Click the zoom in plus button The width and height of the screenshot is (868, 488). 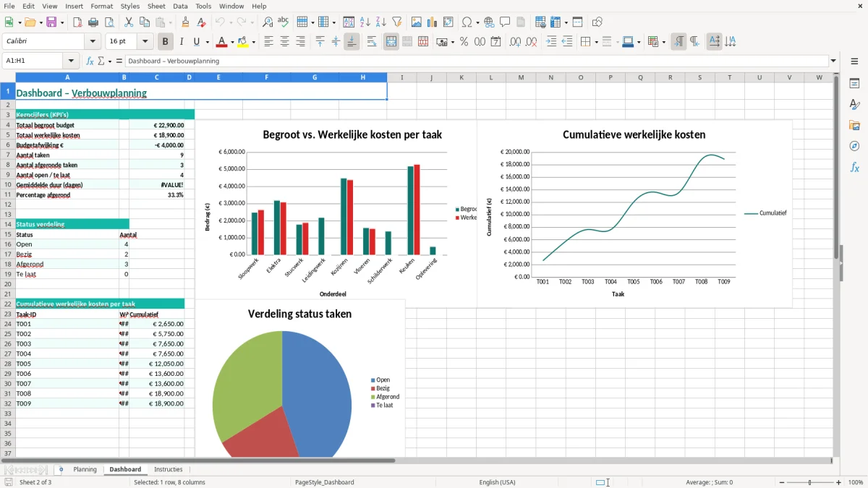click(839, 482)
